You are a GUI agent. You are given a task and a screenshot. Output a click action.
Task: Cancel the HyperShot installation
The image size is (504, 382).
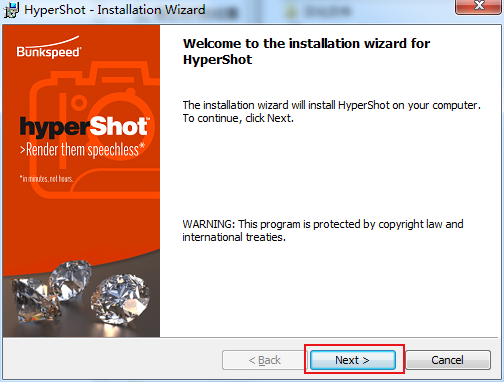click(x=448, y=360)
